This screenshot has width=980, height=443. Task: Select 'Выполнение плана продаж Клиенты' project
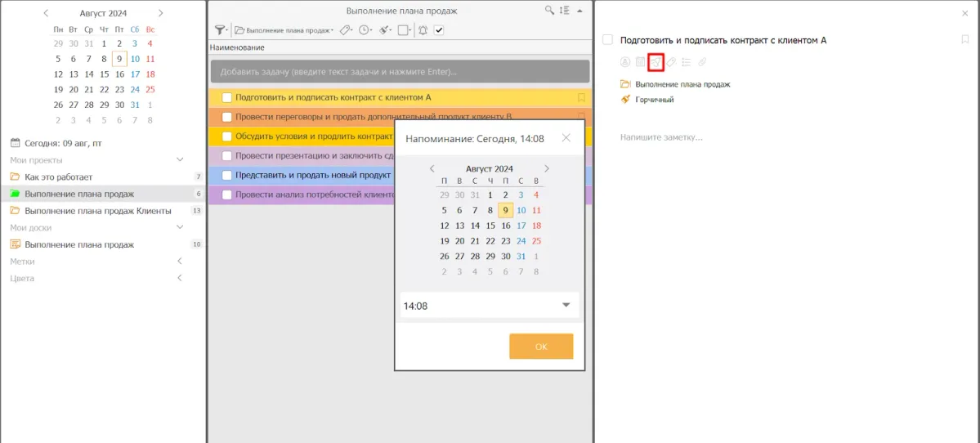click(98, 211)
